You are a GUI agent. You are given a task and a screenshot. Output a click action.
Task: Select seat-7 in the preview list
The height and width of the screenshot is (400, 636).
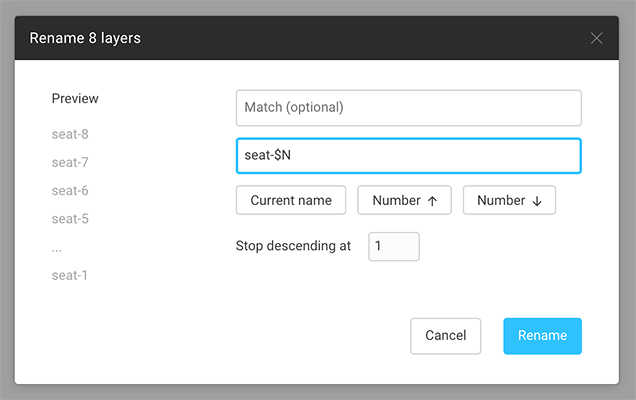71,162
